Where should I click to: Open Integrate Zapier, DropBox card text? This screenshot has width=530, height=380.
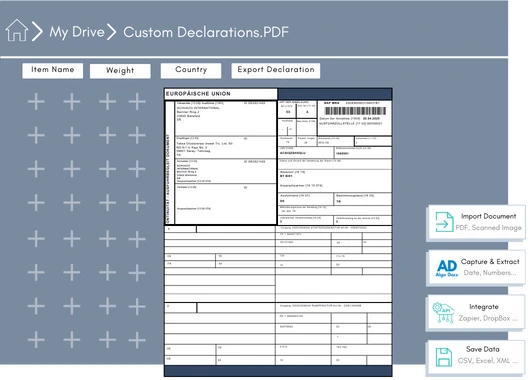pyautogui.click(x=488, y=312)
